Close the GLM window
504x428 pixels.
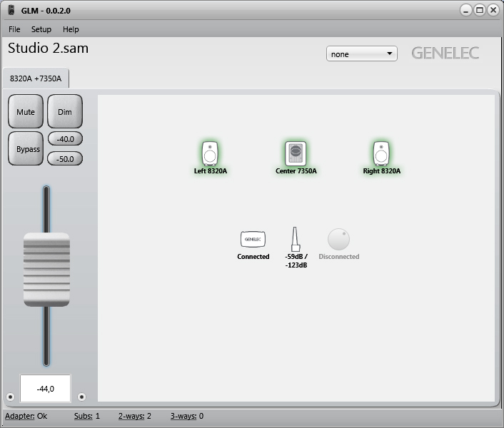tap(493, 10)
